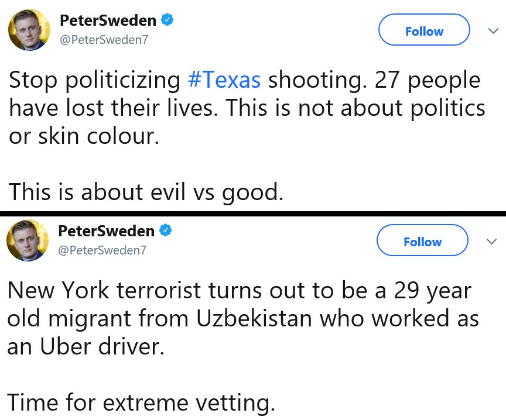
Task: Click the "Time for extreme vetting." line
Action: (141, 402)
